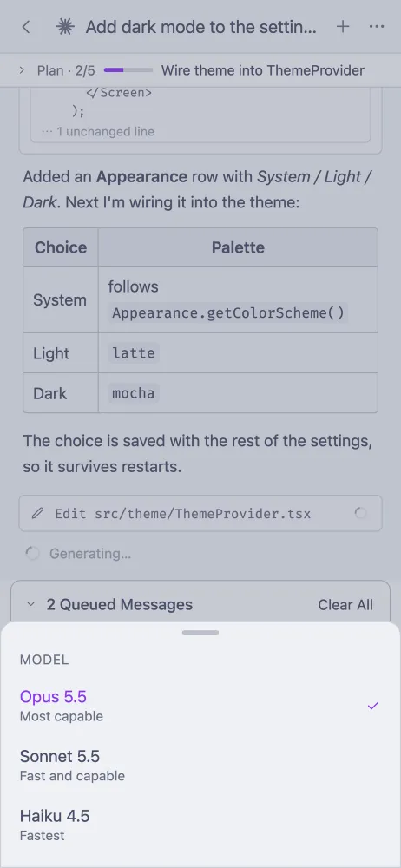Click the spinner in the Edit row
401x868 pixels.
[x=360, y=513]
